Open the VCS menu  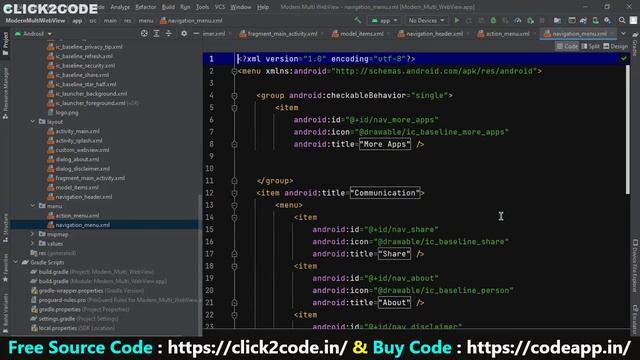pos(220,7)
